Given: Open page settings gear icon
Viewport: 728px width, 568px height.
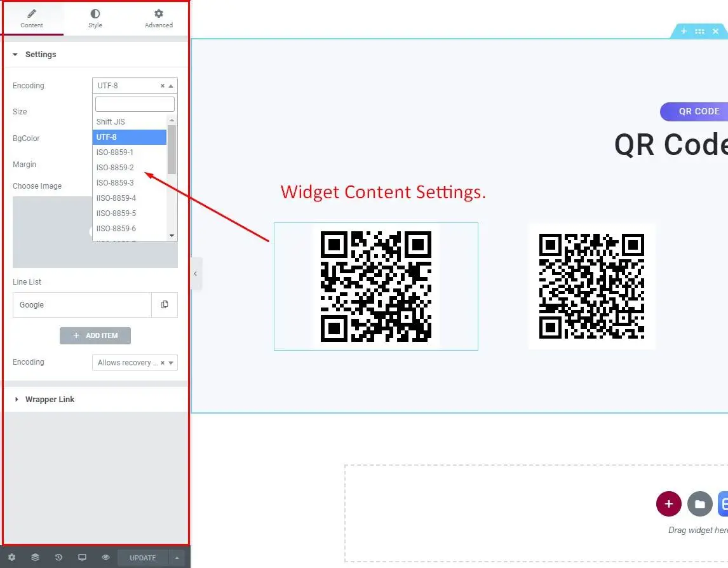Looking at the screenshot, I should pos(11,557).
